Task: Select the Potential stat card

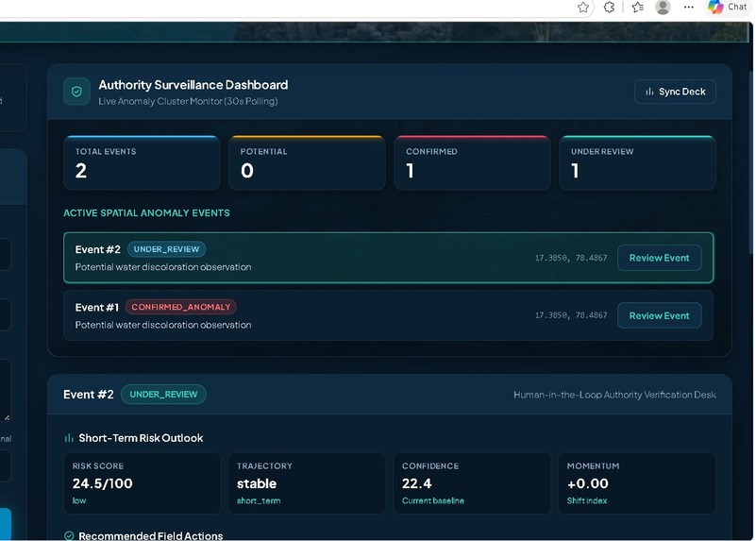Action: pyautogui.click(x=307, y=163)
